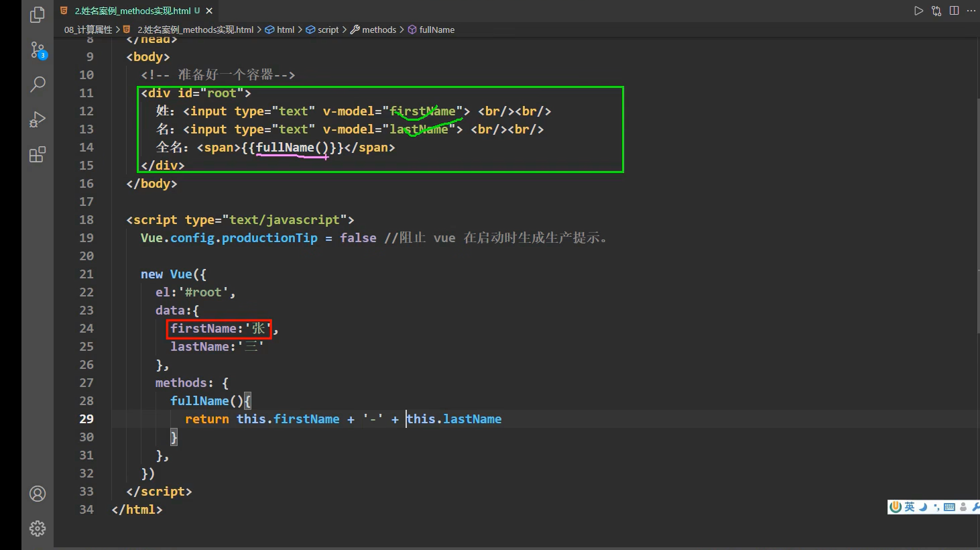Click this.lastName on line 29

[x=454, y=419]
